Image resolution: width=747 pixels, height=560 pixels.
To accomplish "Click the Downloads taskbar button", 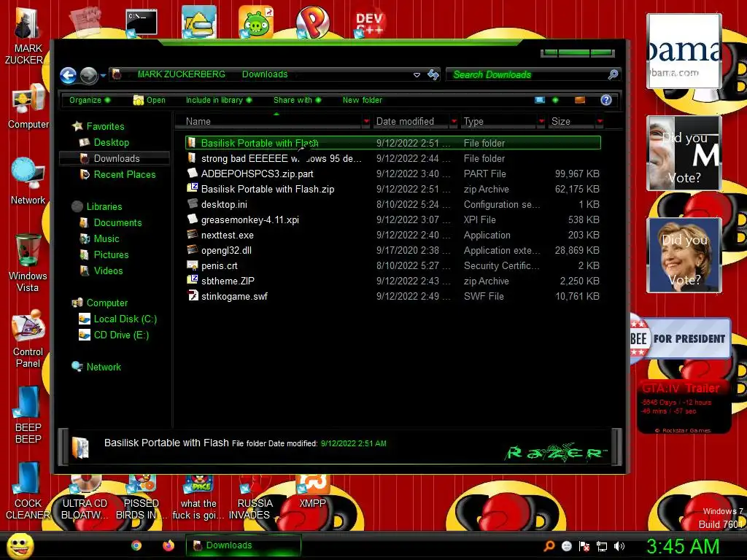I will click(244, 545).
